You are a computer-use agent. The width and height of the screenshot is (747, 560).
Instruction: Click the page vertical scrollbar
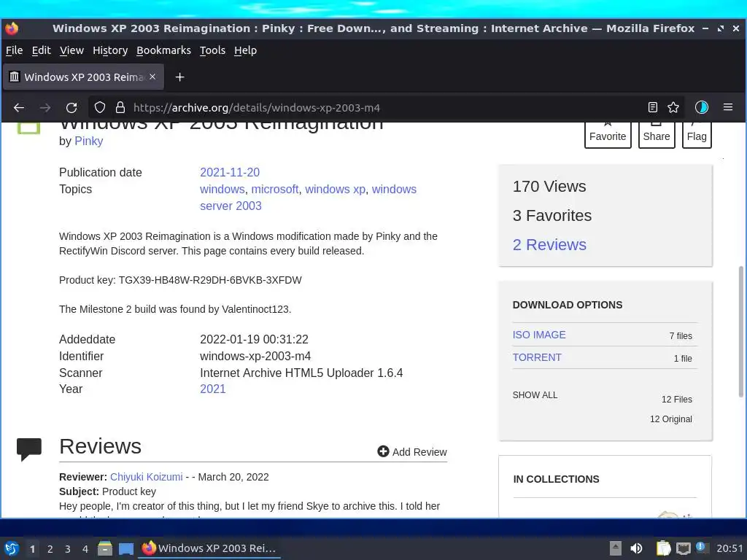pyautogui.click(x=741, y=331)
